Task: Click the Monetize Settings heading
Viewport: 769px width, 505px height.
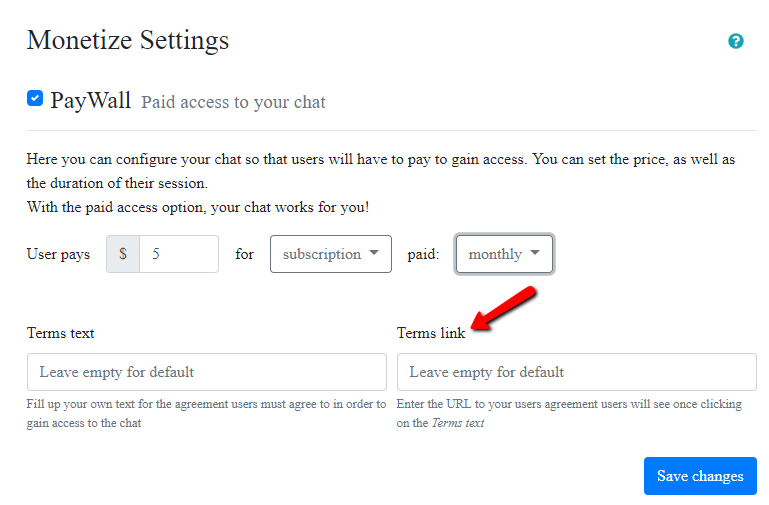Action: click(x=127, y=40)
